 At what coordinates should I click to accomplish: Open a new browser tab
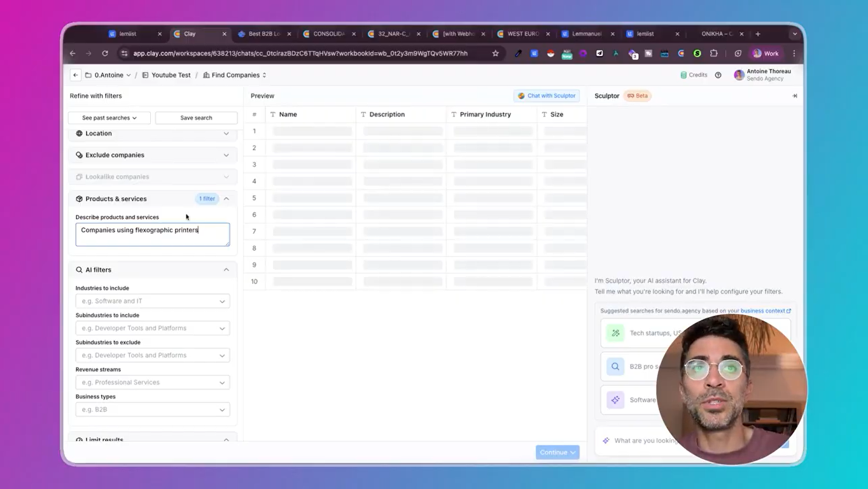click(758, 34)
